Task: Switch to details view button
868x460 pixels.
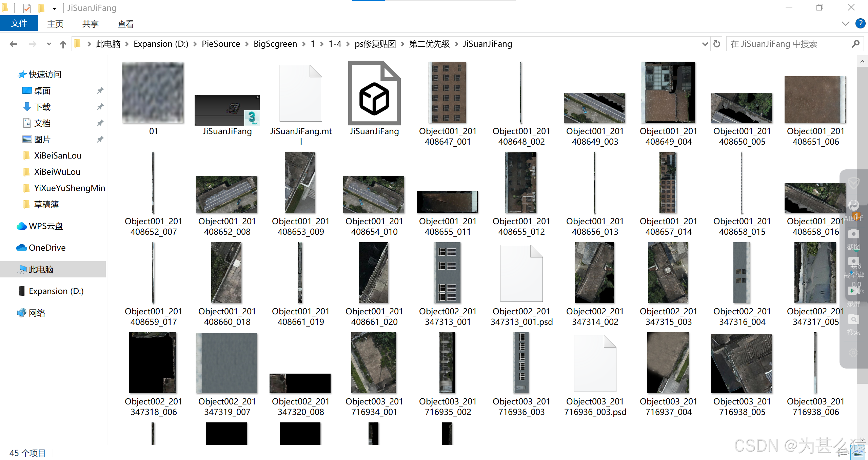Action: (843, 453)
